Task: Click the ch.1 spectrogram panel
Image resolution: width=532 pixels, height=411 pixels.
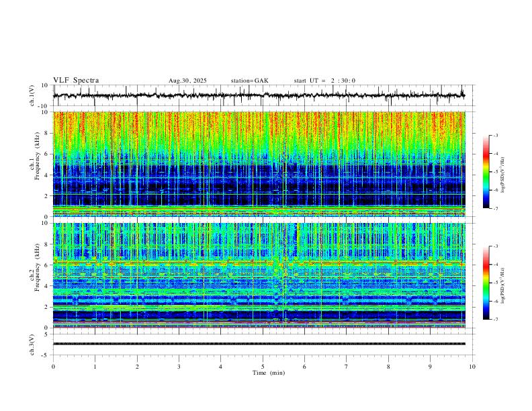Action: click(x=259, y=164)
